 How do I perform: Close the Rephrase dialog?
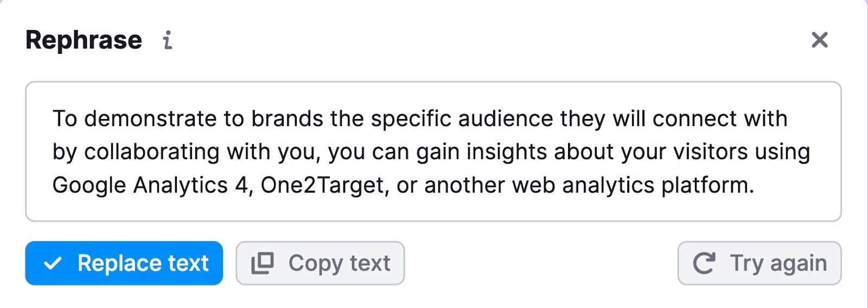pyautogui.click(x=819, y=40)
